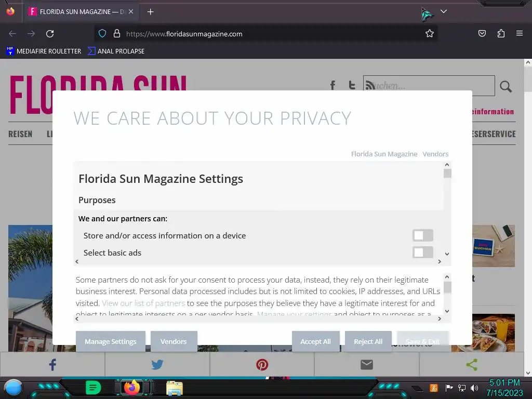Switch to the Florida Sun Magazine tab link
The image size is (532, 399).
point(384,154)
